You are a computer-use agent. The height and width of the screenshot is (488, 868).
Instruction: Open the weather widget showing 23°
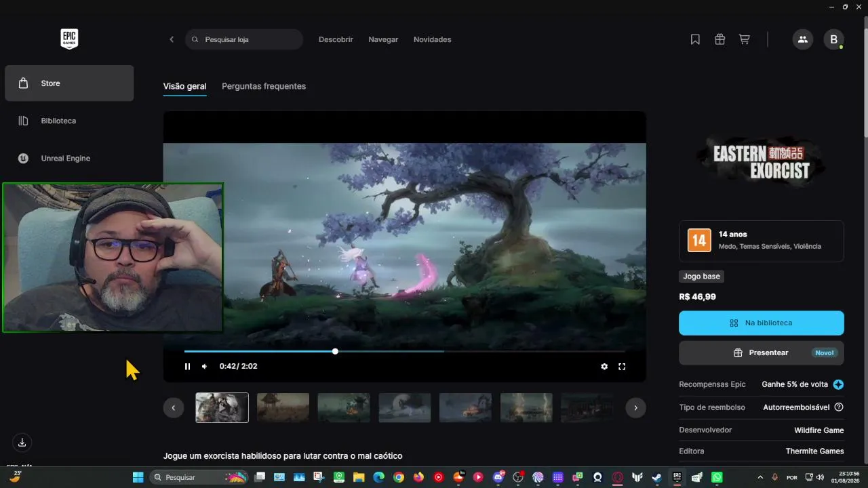point(15,476)
